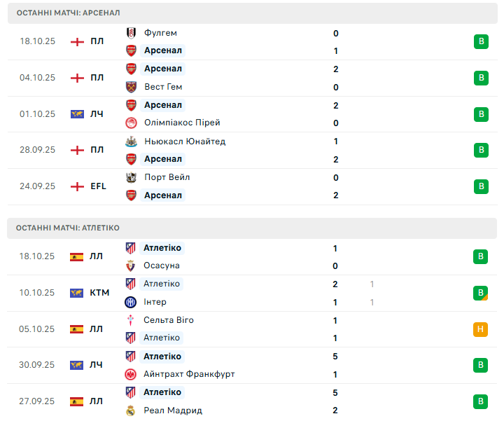Select the 30.09.25 Atletico–Eintracht match row date

pos(37,365)
